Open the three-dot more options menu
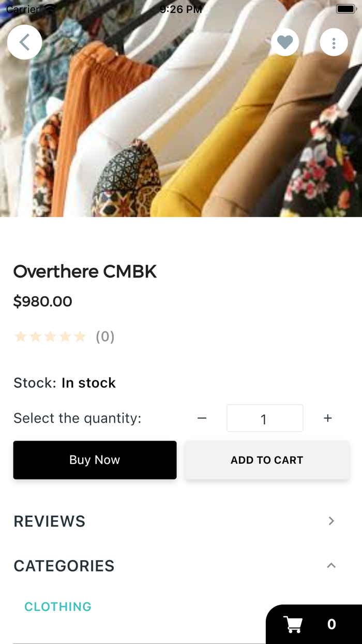The image size is (362, 644). pos(334,42)
